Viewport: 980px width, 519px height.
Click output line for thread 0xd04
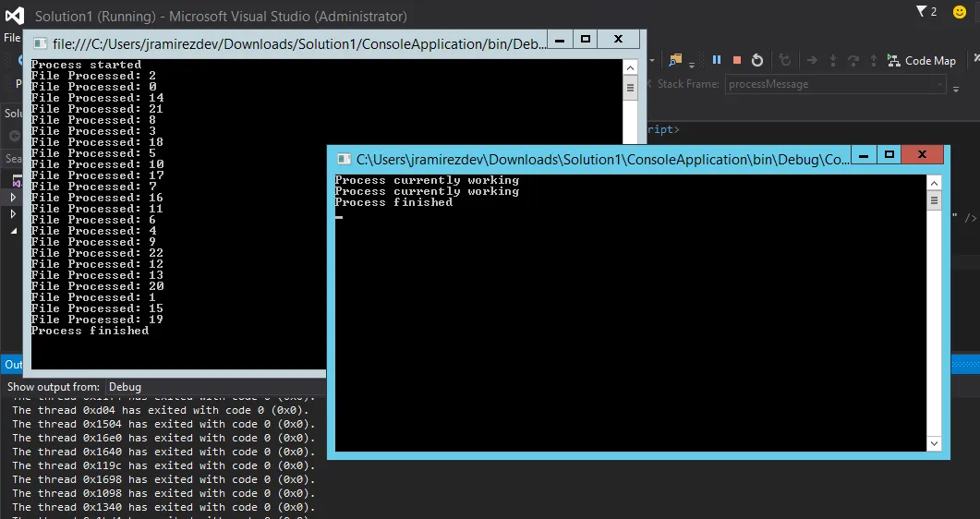coord(161,410)
